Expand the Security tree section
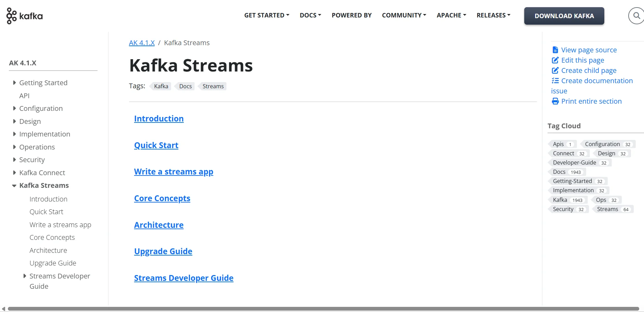644x312 pixels. pyautogui.click(x=14, y=159)
